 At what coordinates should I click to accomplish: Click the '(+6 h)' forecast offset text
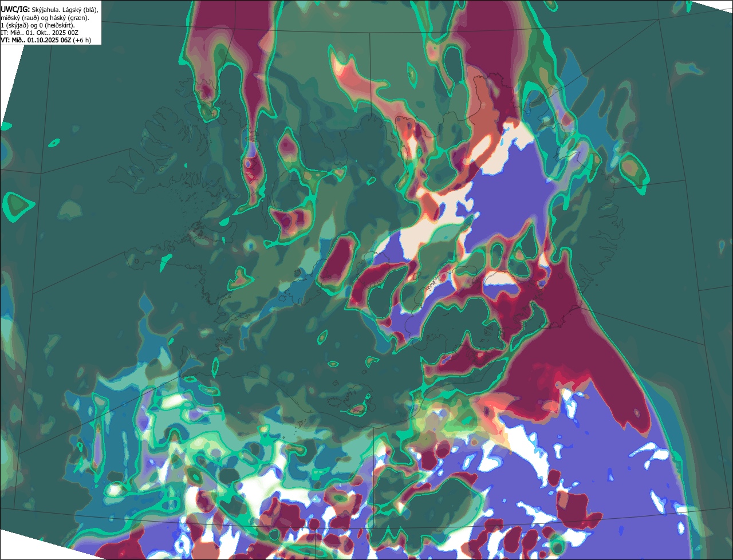tap(82, 40)
